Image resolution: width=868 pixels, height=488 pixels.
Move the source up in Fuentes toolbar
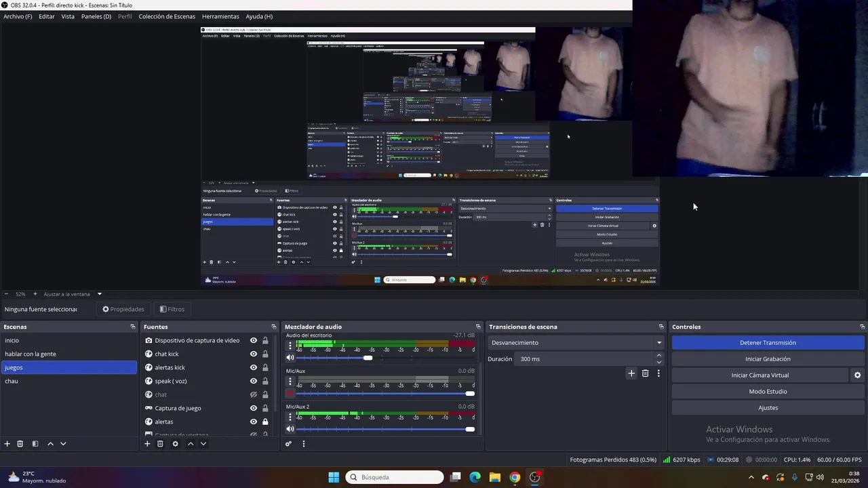tap(191, 444)
